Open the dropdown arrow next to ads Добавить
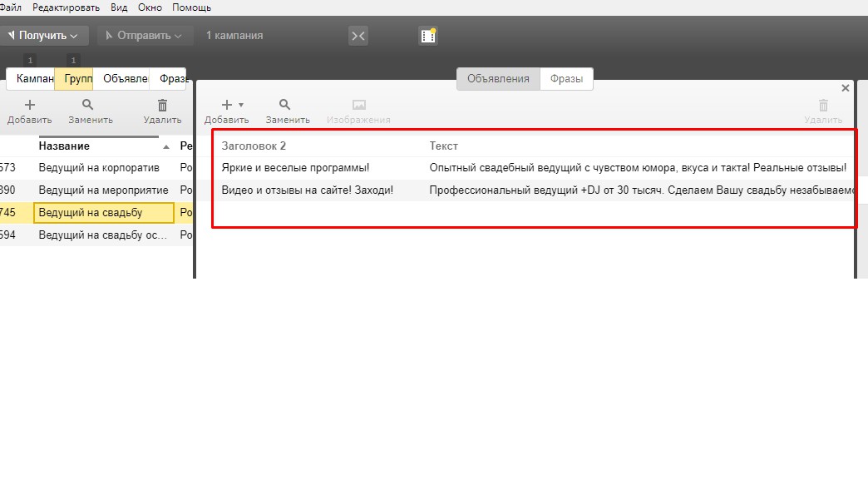 (x=241, y=105)
